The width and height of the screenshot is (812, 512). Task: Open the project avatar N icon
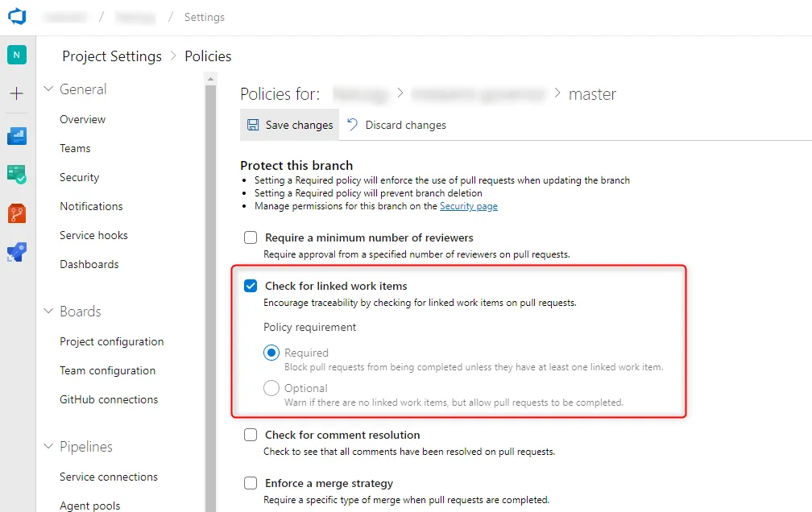pos(17,55)
